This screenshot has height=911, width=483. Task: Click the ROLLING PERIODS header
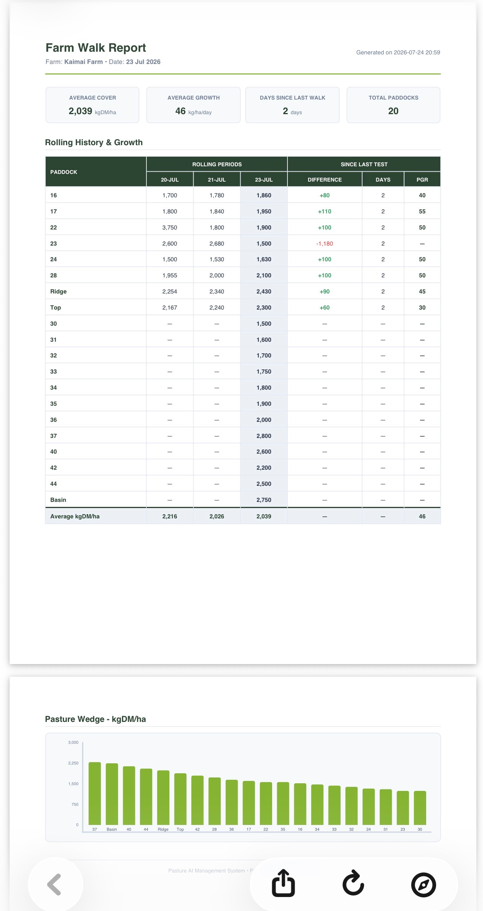(217, 164)
